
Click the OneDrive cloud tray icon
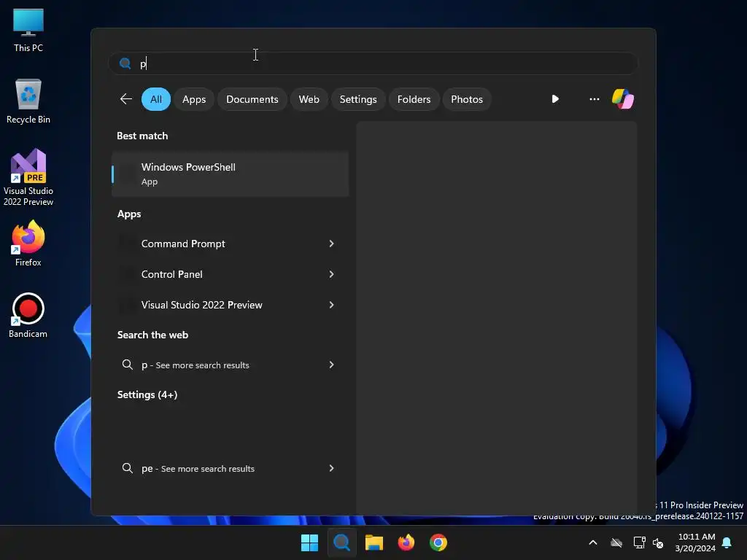click(x=616, y=542)
